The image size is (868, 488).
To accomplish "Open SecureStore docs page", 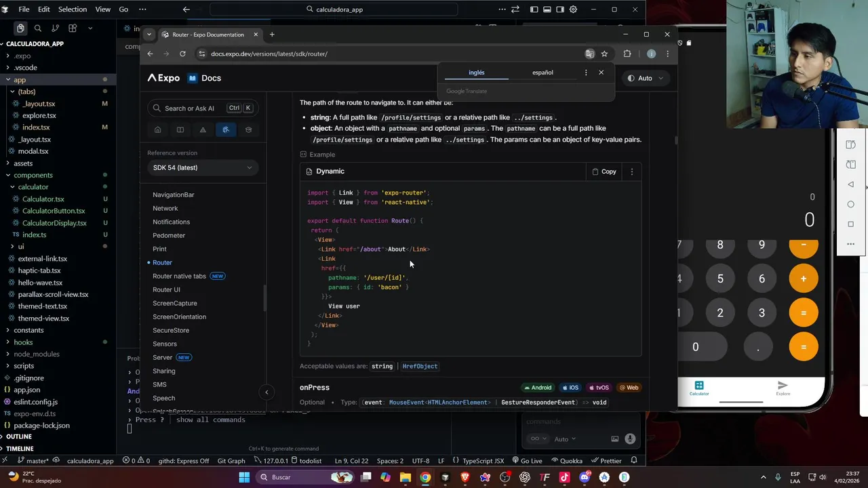I will click(x=171, y=330).
